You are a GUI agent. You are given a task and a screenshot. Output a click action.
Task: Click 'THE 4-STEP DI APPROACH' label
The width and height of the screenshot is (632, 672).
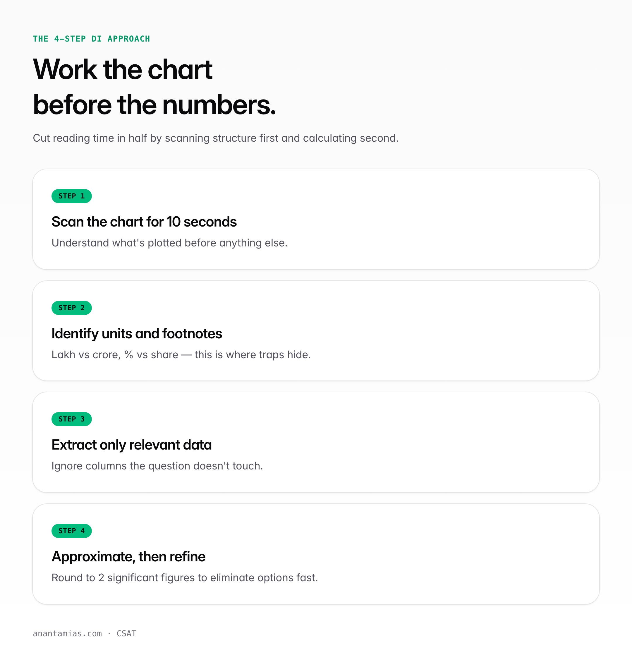(91, 39)
